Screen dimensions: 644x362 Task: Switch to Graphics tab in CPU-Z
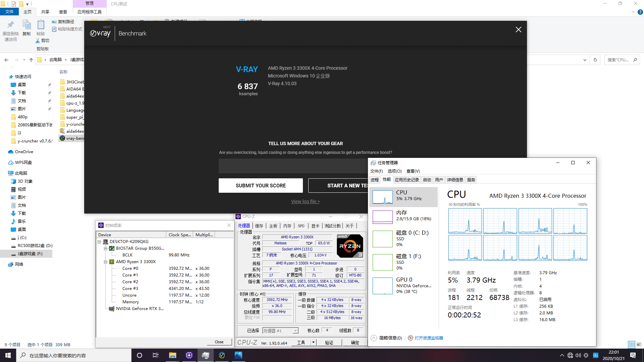coord(315,226)
